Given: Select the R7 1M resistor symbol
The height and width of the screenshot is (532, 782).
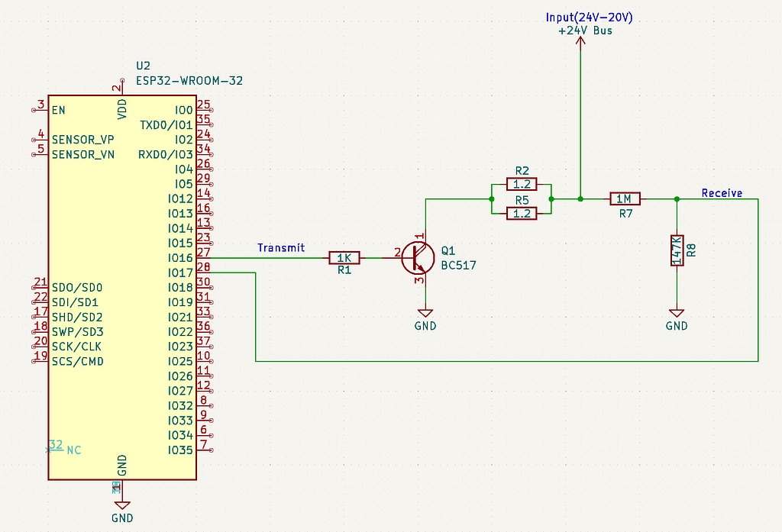Looking at the screenshot, I should point(625,198).
